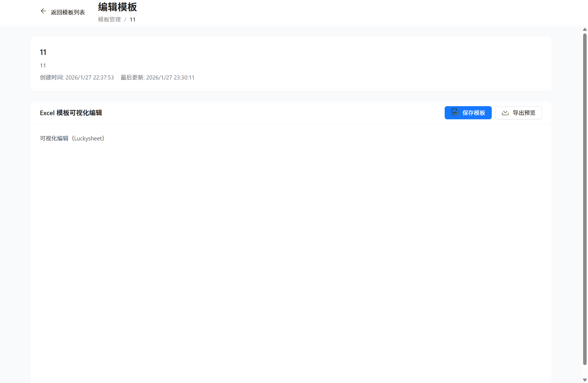
Task: Save template with 保存模板 button
Action: 468,113
